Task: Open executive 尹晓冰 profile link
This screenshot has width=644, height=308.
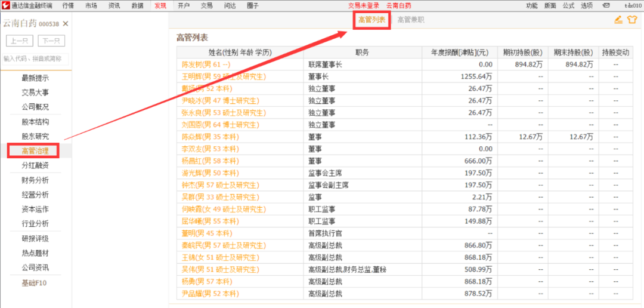Action: [x=221, y=101]
